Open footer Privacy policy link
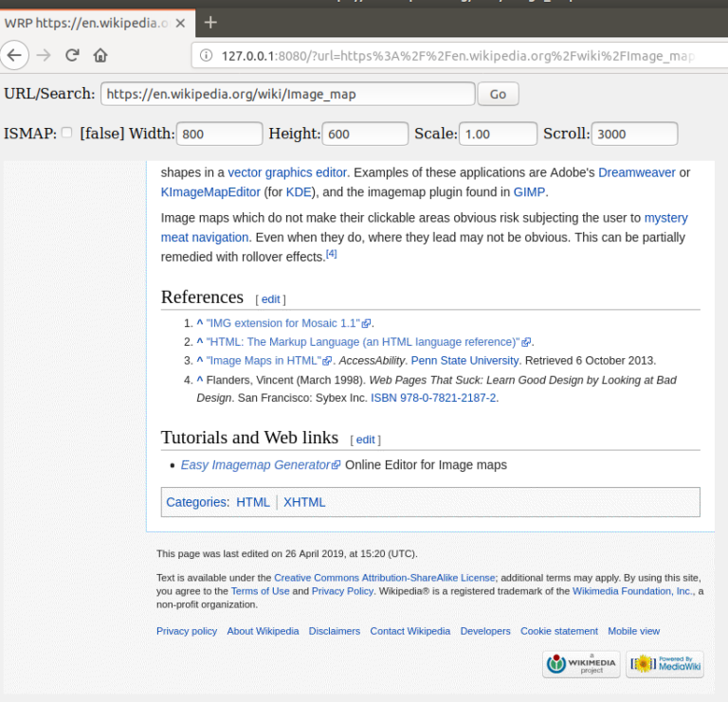 [187, 632]
